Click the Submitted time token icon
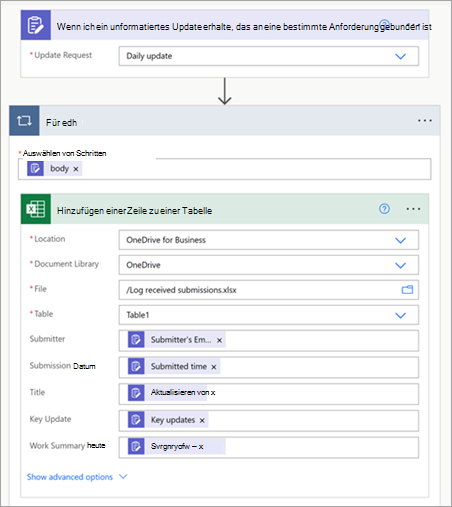 point(136,366)
